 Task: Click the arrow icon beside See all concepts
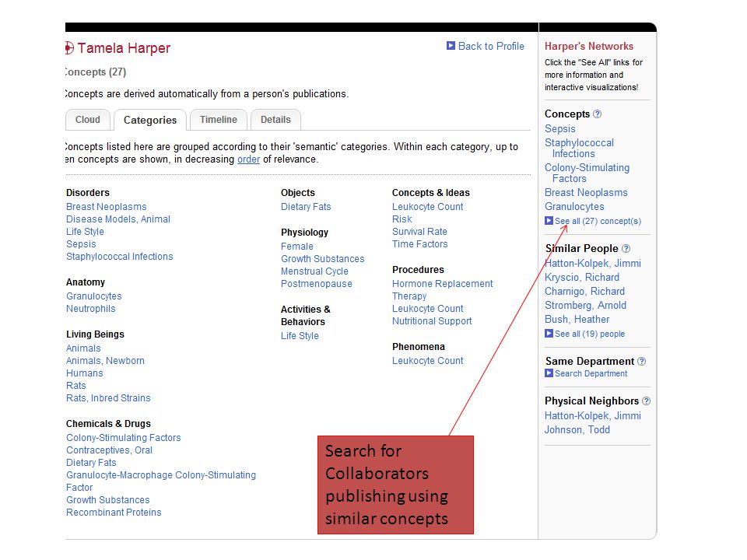549,221
